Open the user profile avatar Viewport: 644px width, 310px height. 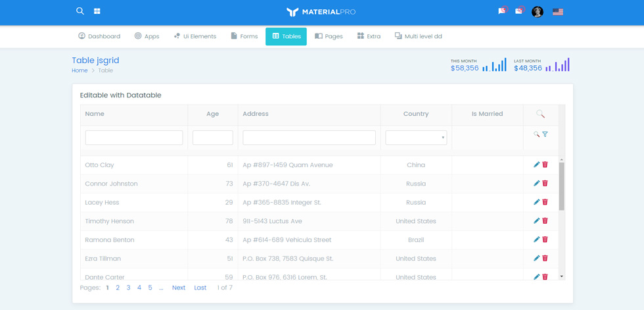point(538,11)
